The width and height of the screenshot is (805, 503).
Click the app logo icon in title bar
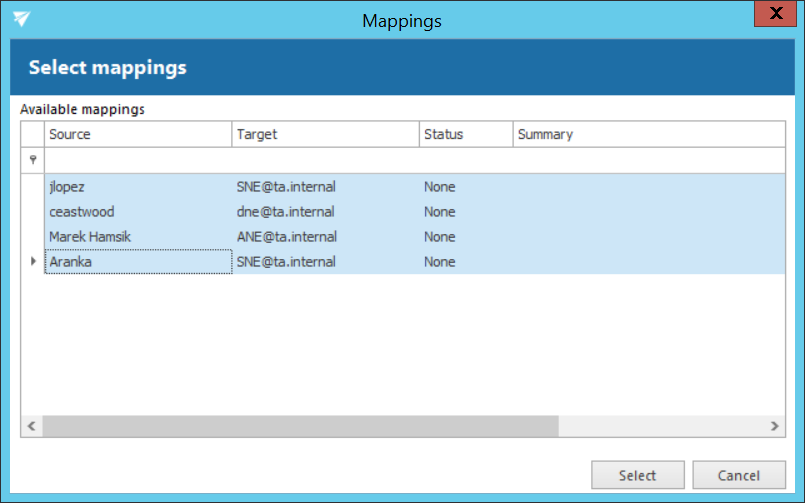pos(21,19)
